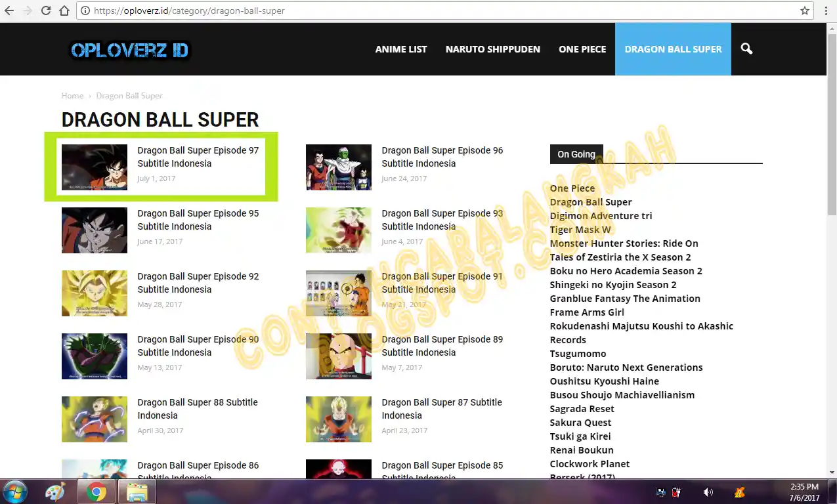This screenshot has height=504, width=837.
Task: Open Windows Explorer from the taskbar
Action: point(137,492)
